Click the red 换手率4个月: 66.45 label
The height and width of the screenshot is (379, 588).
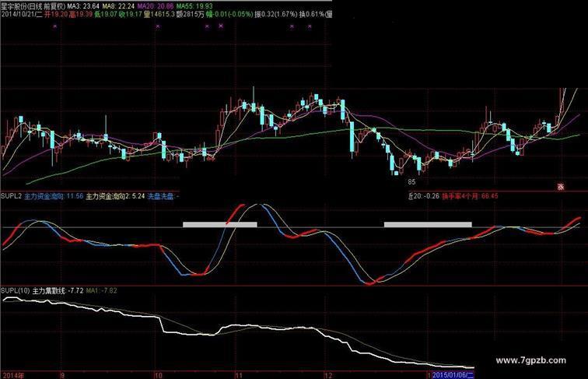tap(471, 196)
